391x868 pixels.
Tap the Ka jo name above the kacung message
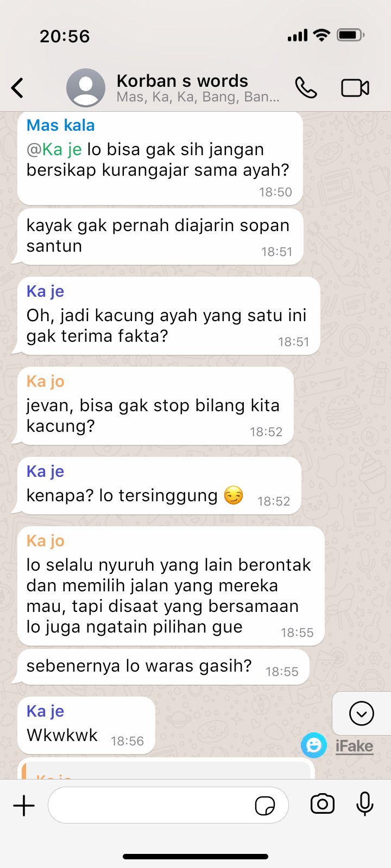click(46, 381)
